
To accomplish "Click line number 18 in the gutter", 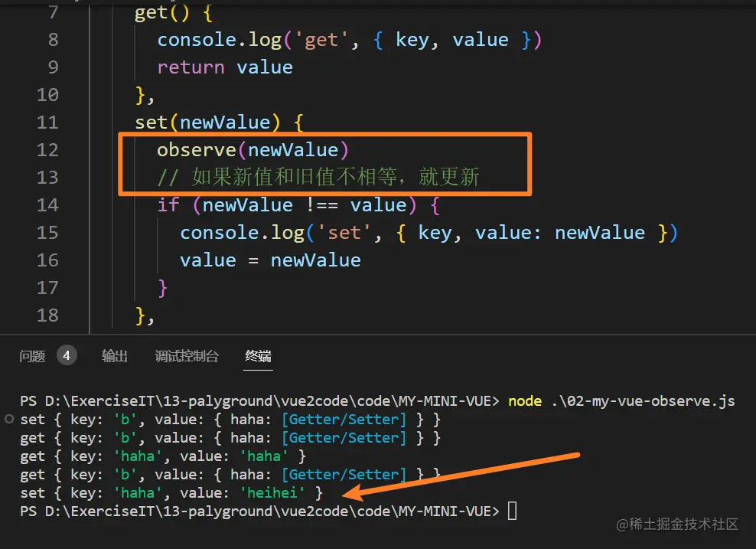I will coord(47,315).
